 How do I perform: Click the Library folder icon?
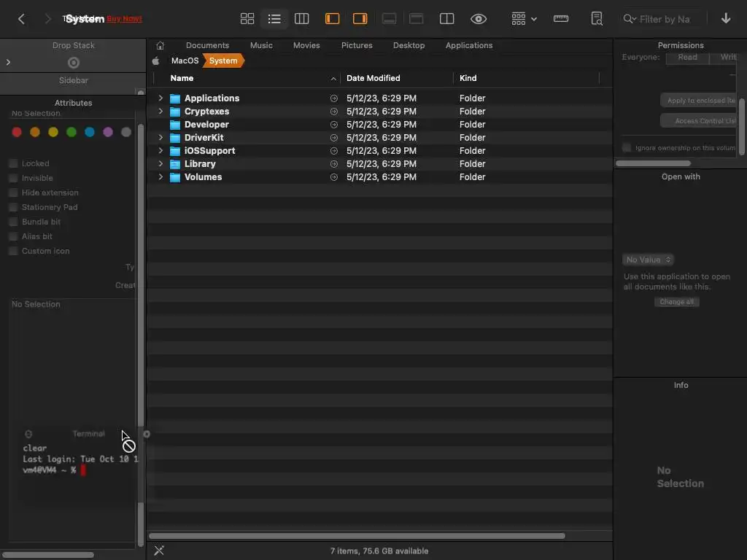pos(175,164)
